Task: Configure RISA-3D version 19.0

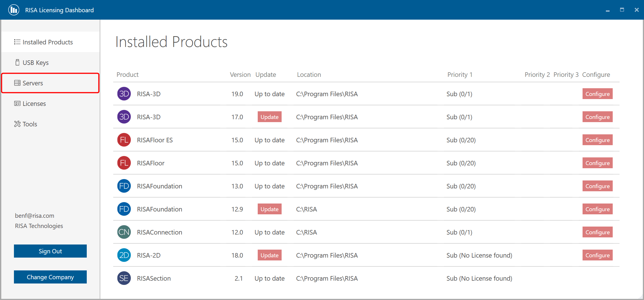Action: [597, 94]
